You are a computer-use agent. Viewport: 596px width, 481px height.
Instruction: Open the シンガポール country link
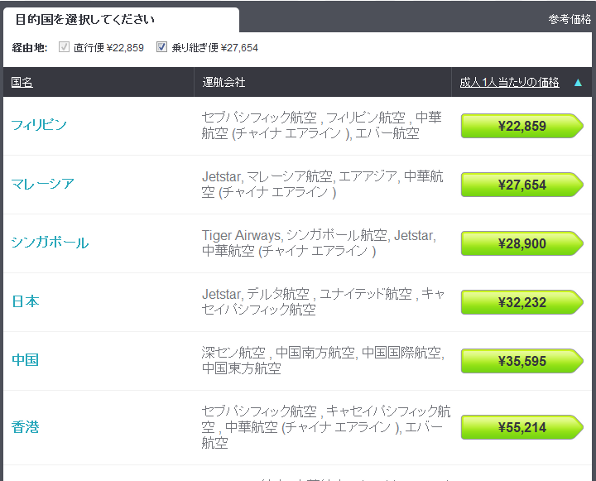(50, 242)
